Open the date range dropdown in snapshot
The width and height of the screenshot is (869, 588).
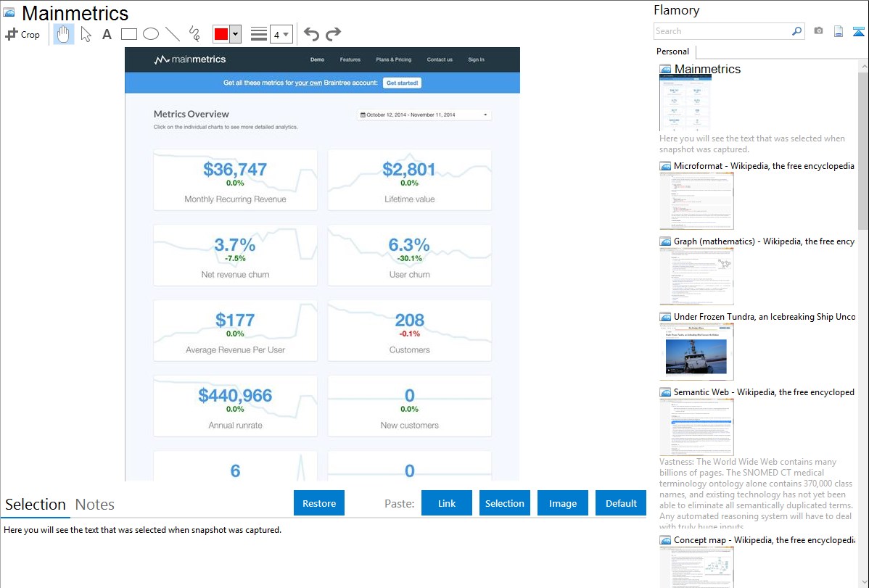click(424, 115)
